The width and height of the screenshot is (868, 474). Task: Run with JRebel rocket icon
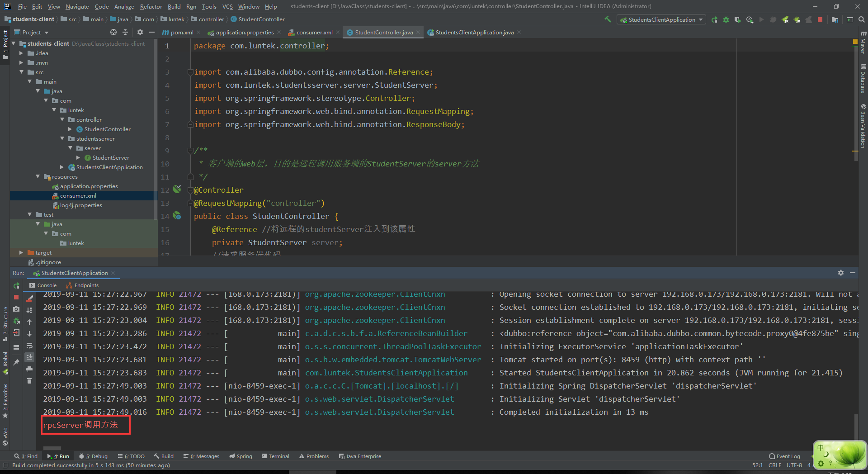point(785,19)
